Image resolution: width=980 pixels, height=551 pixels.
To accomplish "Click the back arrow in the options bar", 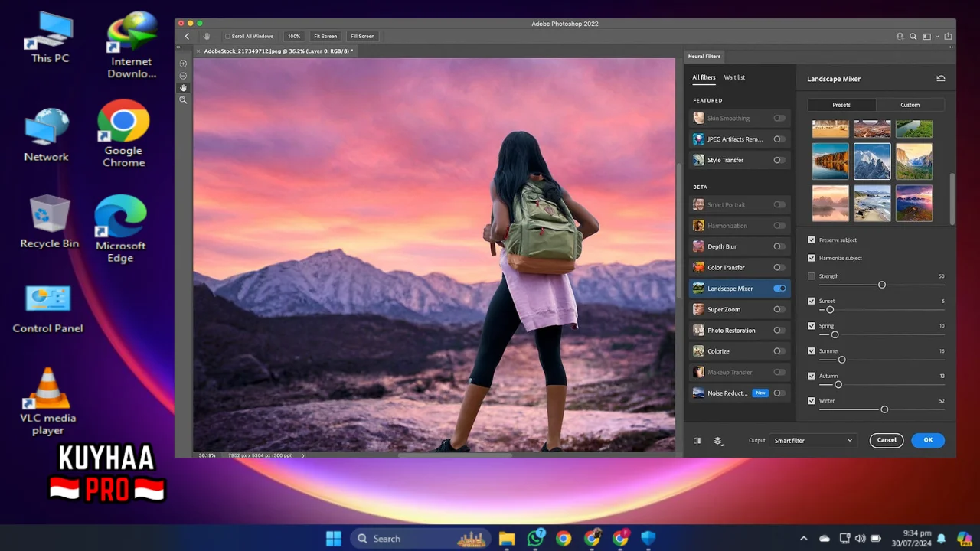I will coord(187,36).
